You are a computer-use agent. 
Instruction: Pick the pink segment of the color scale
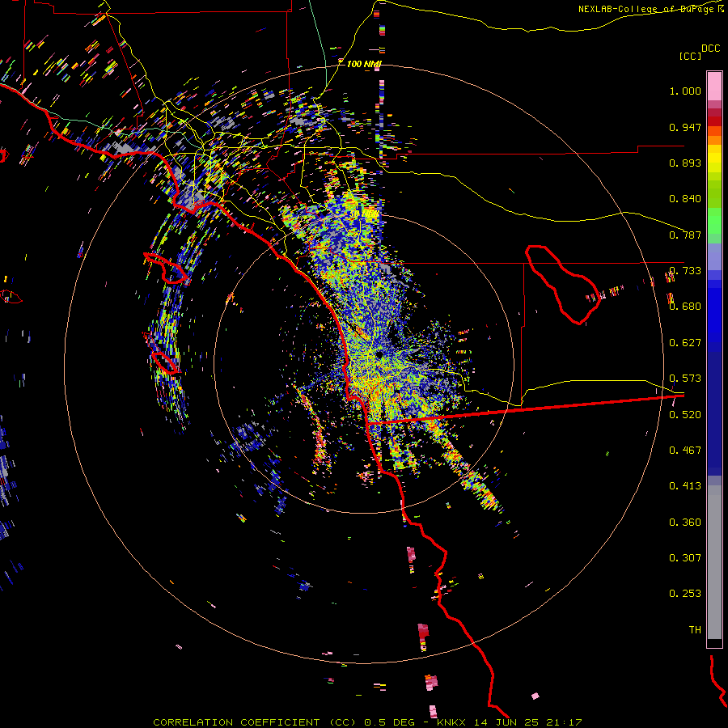[x=714, y=87]
